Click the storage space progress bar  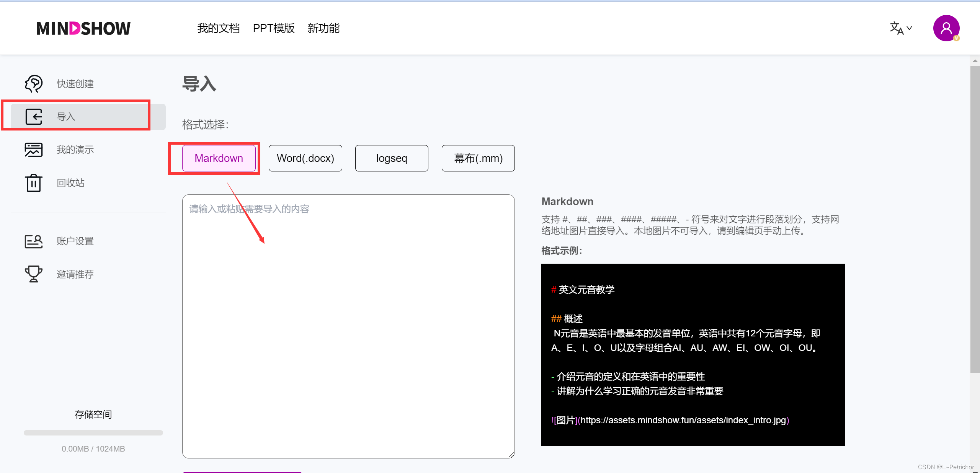(93, 433)
